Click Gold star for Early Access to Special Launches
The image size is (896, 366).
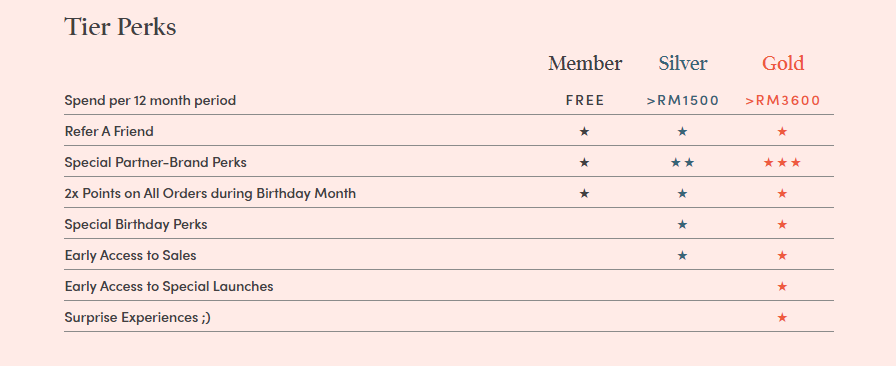click(x=782, y=286)
